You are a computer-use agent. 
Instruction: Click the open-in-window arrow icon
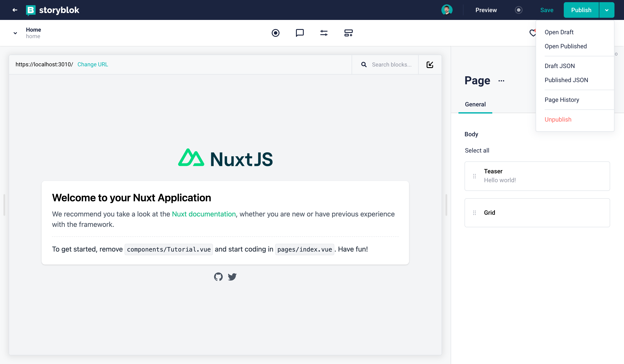click(x=430, y=65)
